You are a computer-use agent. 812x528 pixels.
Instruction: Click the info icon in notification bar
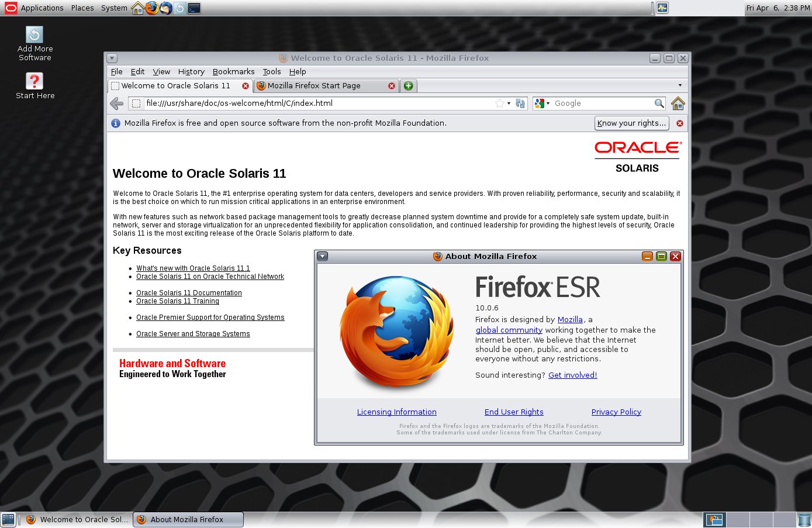[x=116, y=123]
